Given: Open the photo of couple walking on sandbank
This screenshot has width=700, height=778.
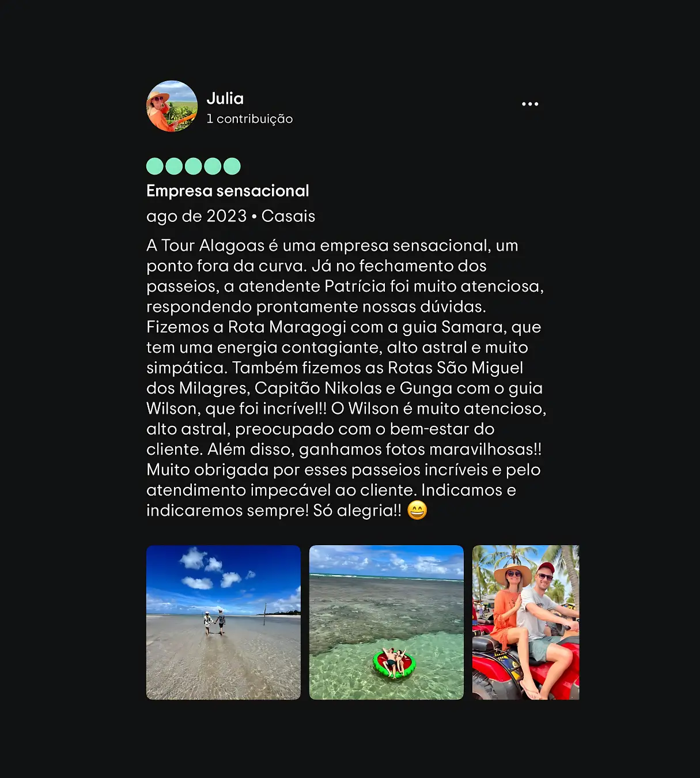Looking at the screenshot, I should pyautogui.click(x=224, y=622).
